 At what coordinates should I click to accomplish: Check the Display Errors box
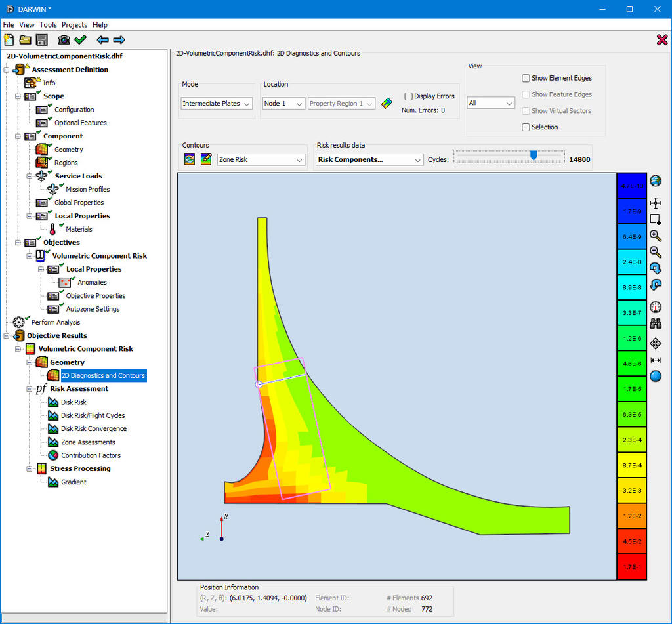click(409, 96)
